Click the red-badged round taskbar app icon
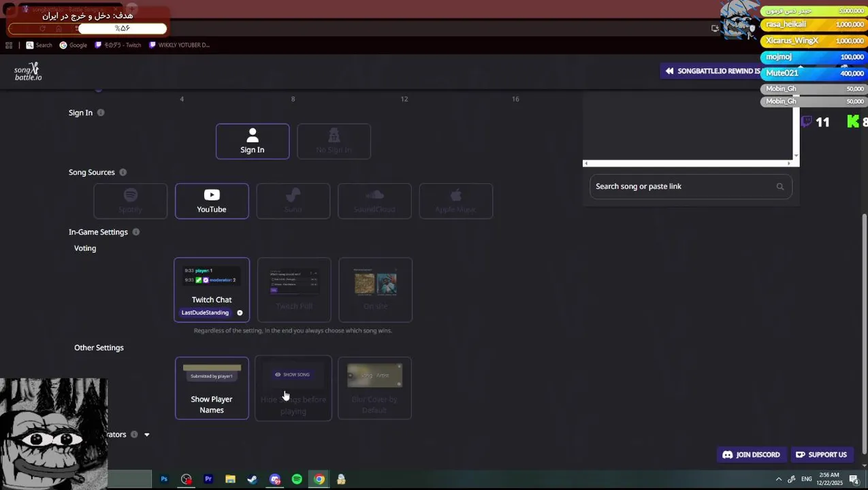Screen dimensions: 868x490 186,479
